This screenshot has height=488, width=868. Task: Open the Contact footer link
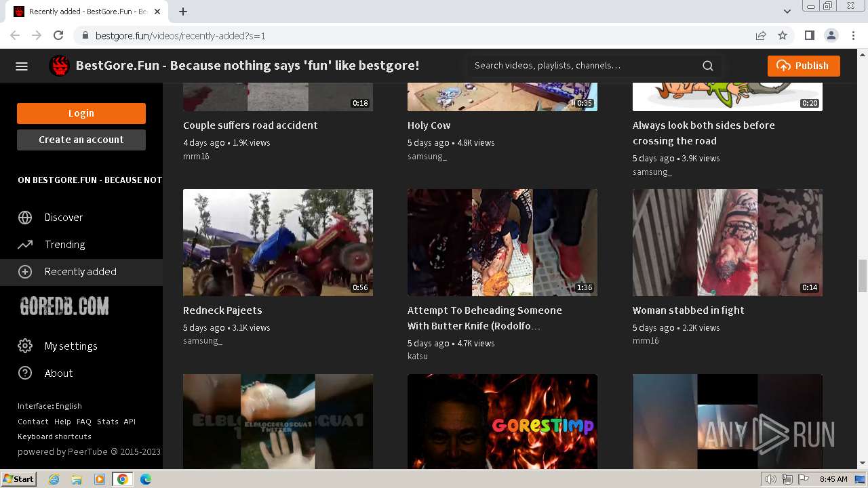[33, 422]
